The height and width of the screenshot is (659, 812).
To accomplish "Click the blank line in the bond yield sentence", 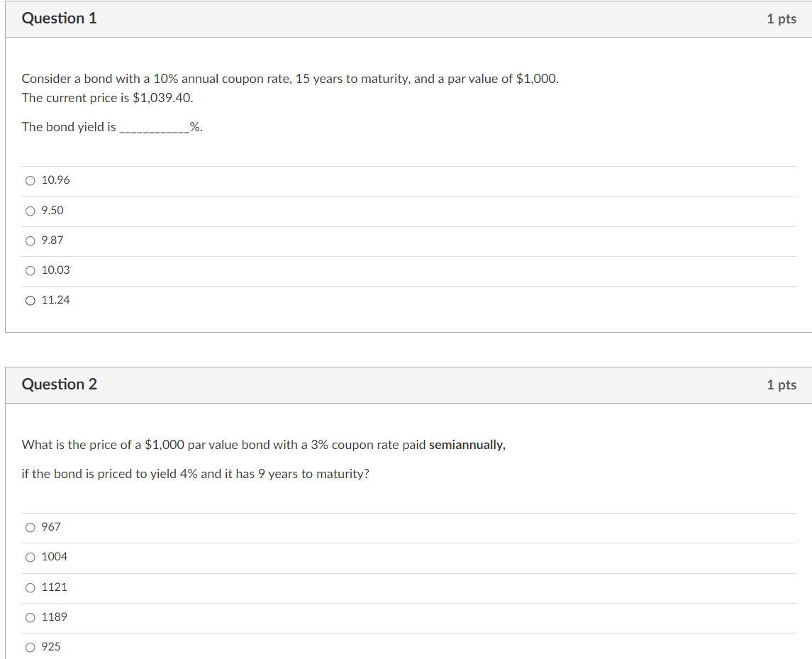I will pyautogui.click(x=152, y=127).
